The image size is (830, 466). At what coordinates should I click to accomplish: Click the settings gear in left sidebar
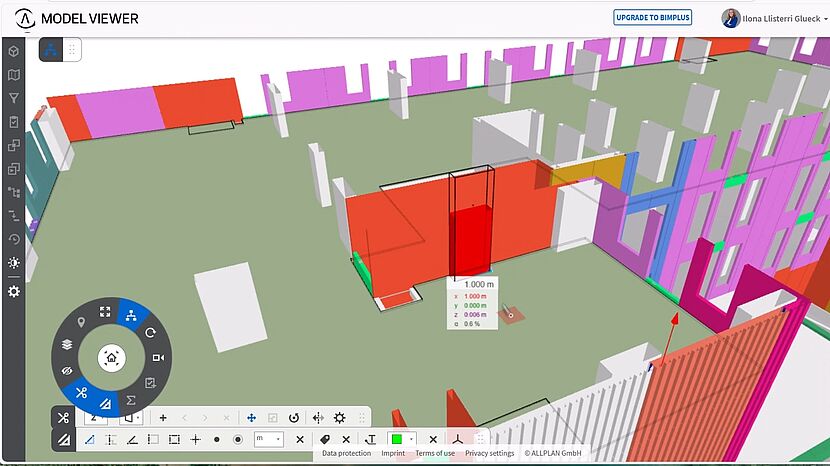[x=14, y=291]
